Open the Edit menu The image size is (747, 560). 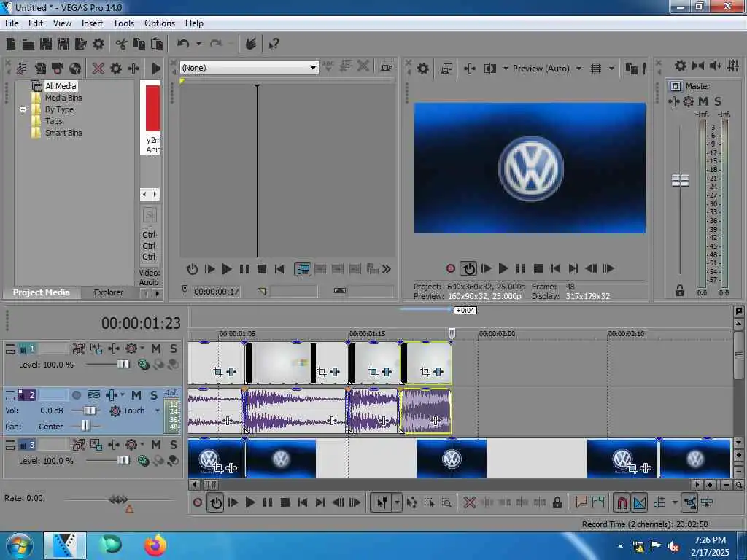(36, 23)
